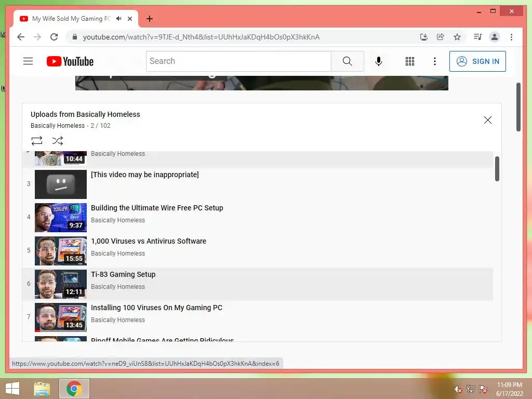The width and height of the screenshot is (532, 399).
Task: Open the YouTube hamburger guide menu
Action: pyautogui.click(x=28, y=61)
